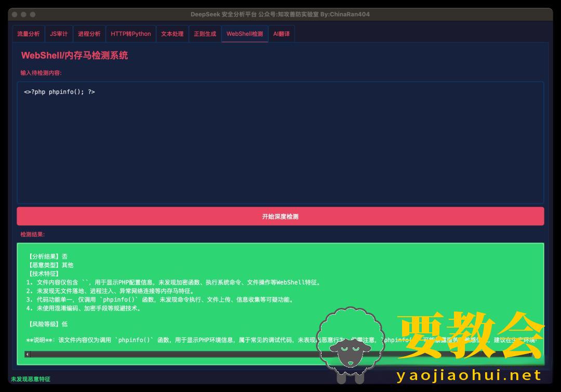
Task: Open the AI翻译 tab
Action: tap(282, 34)
